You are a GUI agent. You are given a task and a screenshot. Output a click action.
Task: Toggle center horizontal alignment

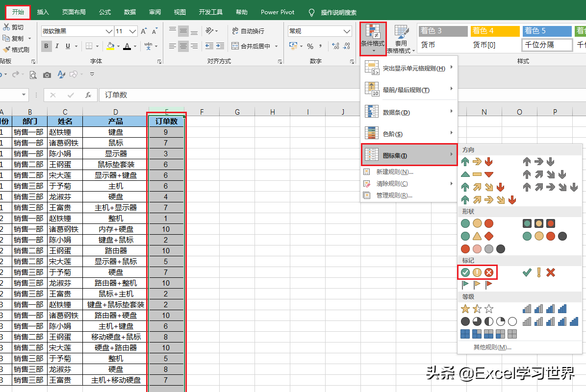(183, 46)
